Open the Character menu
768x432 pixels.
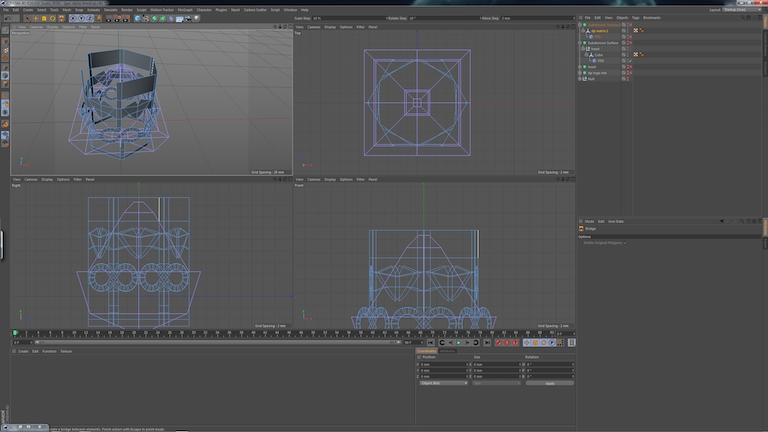(204, 10)
